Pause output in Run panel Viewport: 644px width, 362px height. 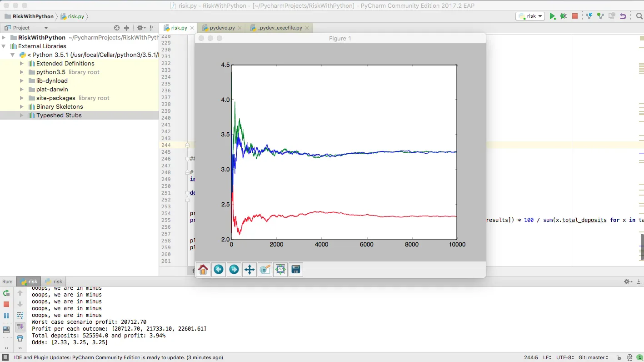[x=6, y=316]
